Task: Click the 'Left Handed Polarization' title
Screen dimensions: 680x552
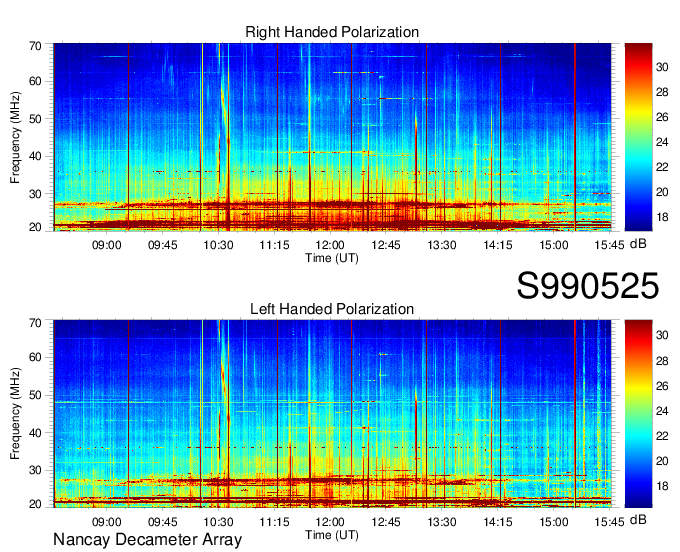Action: click(332, 309)
